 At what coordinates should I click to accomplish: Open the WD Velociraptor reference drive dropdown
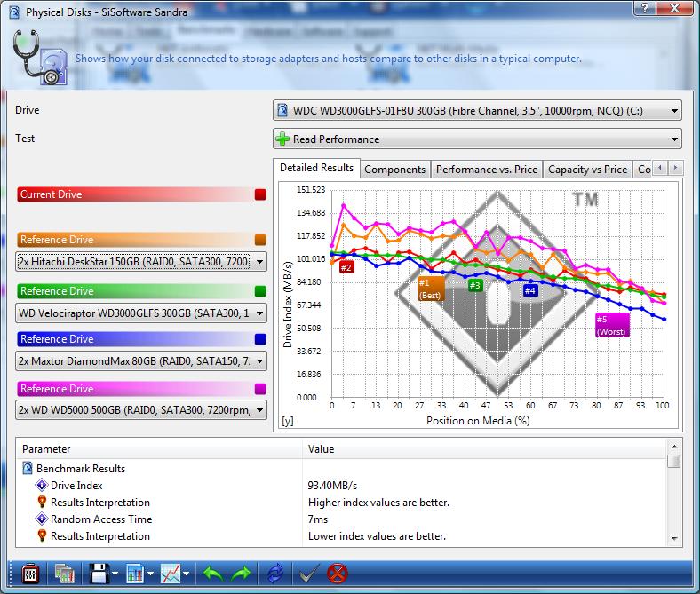point(141,313)
